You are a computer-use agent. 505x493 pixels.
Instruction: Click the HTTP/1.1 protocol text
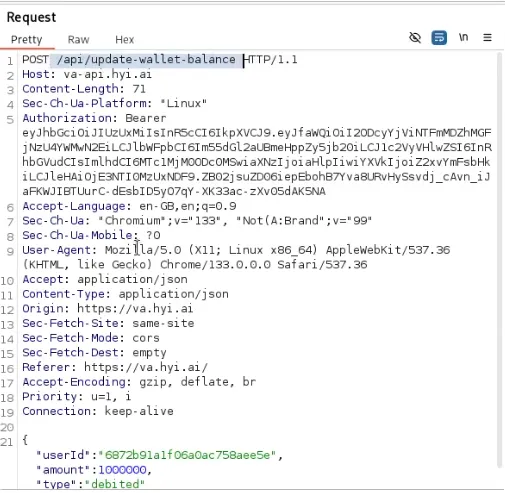pyautogui.click(x=270, y=60)
